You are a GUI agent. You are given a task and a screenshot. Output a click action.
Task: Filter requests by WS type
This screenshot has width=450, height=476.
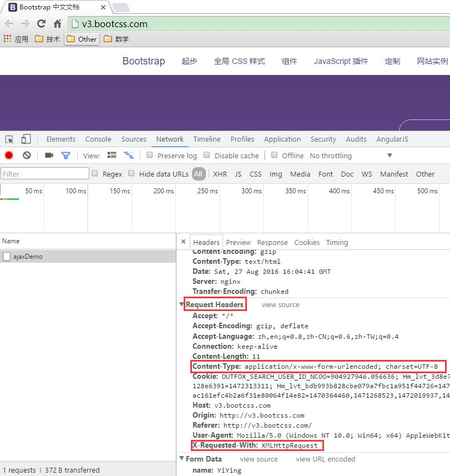(x=366, y=174)
